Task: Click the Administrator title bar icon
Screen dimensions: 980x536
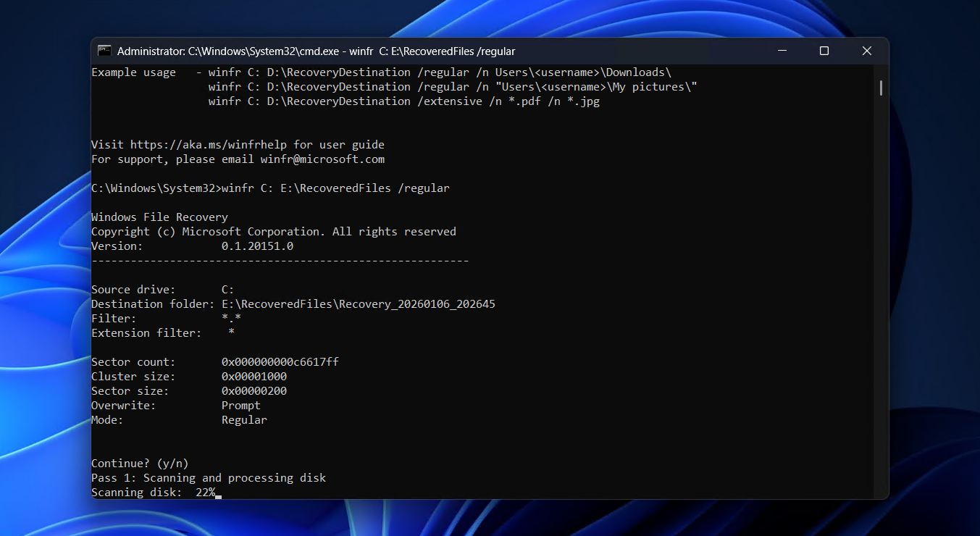Action: [104, 51]
